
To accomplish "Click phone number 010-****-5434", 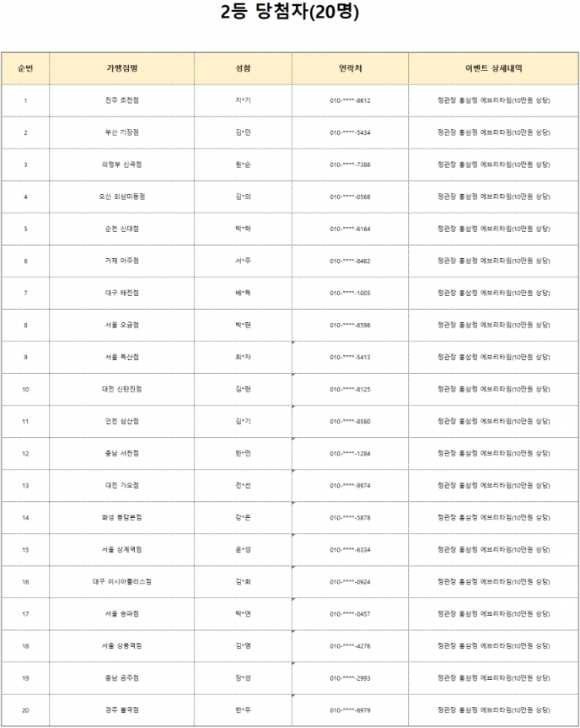I will point(351,132).
